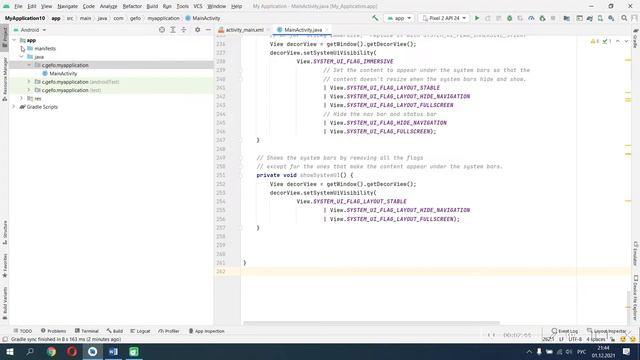The width and height of the screenshot is (640, 360).
Task: Open the Event Log
Action: (565, 331)
